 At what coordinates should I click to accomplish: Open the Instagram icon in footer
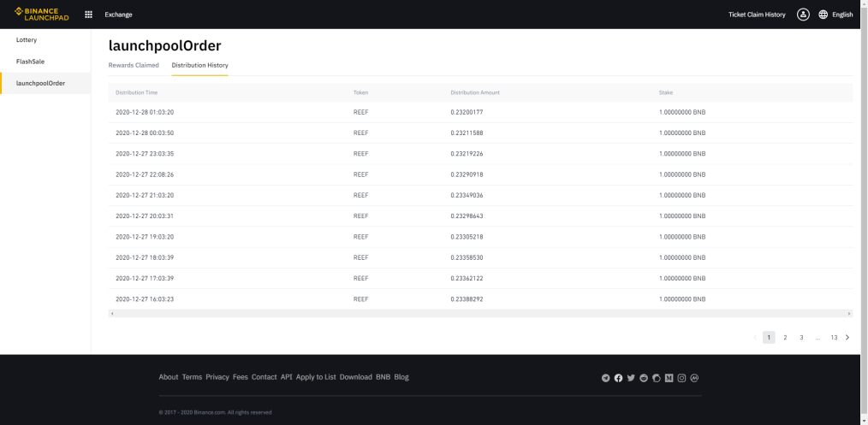682,378
